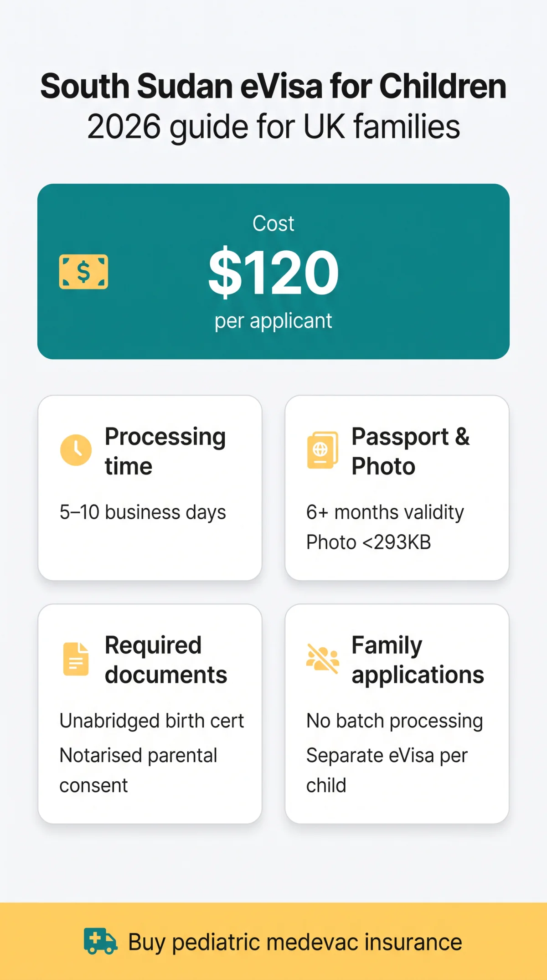Open the Processing time card heading
Viewport: 547px width, 980px height.
pyautogui.click(x=165, y=451)
